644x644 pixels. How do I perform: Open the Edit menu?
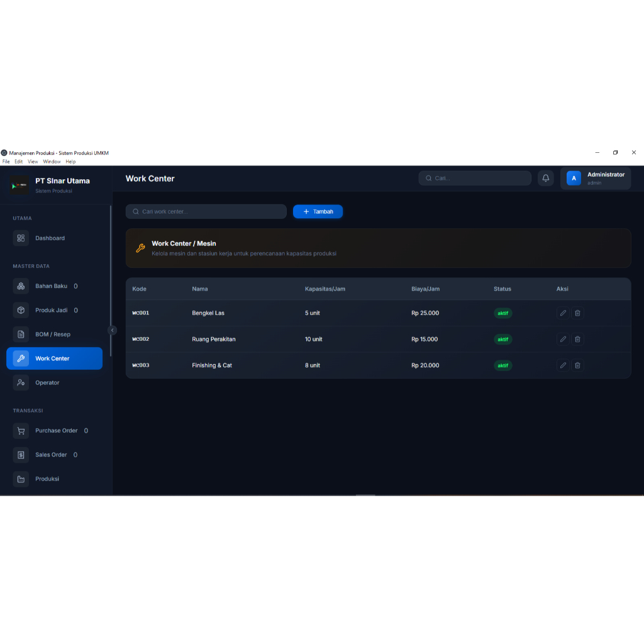pos(18,162)
